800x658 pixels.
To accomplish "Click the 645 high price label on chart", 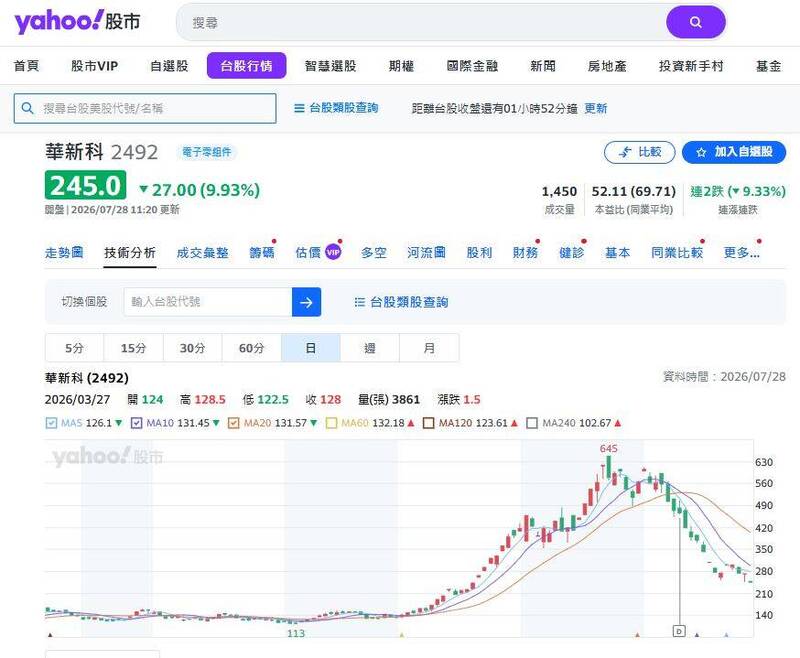I will coord(609,448).
